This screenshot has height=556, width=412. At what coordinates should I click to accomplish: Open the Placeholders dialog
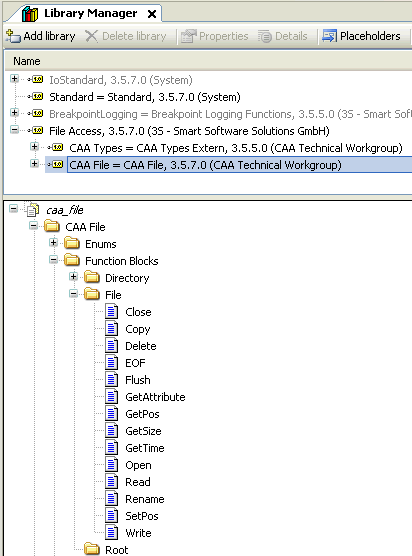tap(361, 36)
